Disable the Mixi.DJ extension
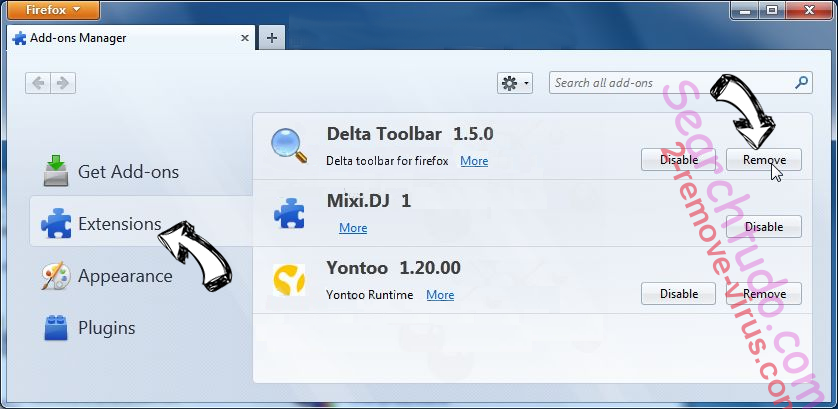 pyautogui.click(x=764, y=227)
